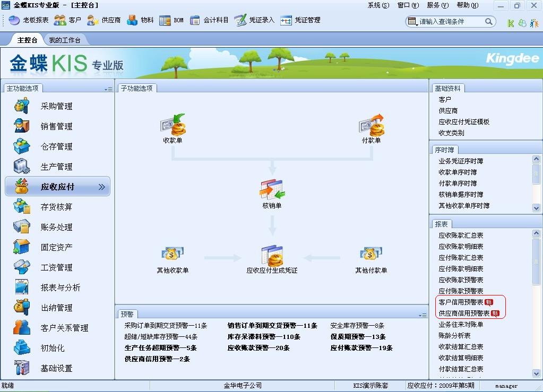
Task: Click the green K icon at top right
Action: point(511,23)
